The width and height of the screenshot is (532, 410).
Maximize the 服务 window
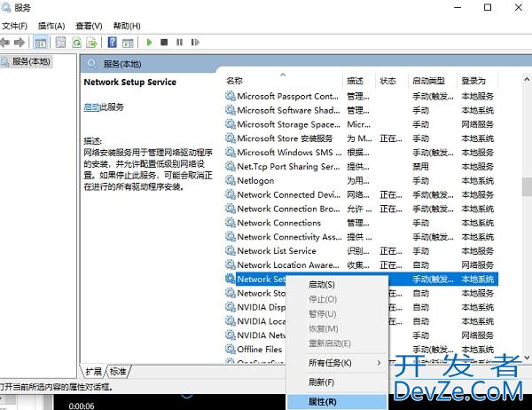click(488, 7)
